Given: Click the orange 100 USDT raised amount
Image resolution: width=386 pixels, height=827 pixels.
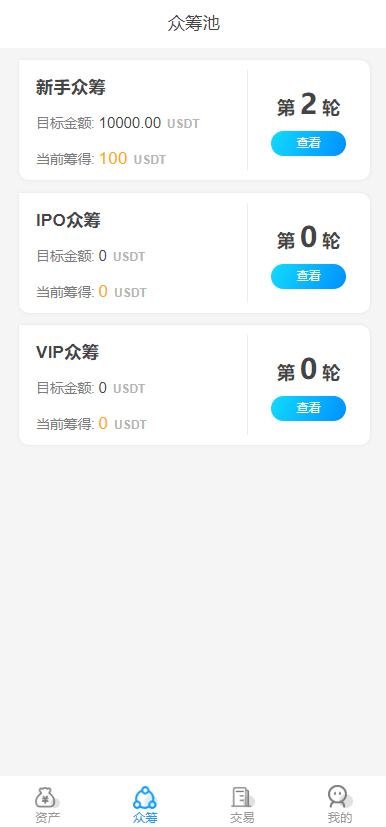Looking at the screenshot, I should (x=132, y=159).
